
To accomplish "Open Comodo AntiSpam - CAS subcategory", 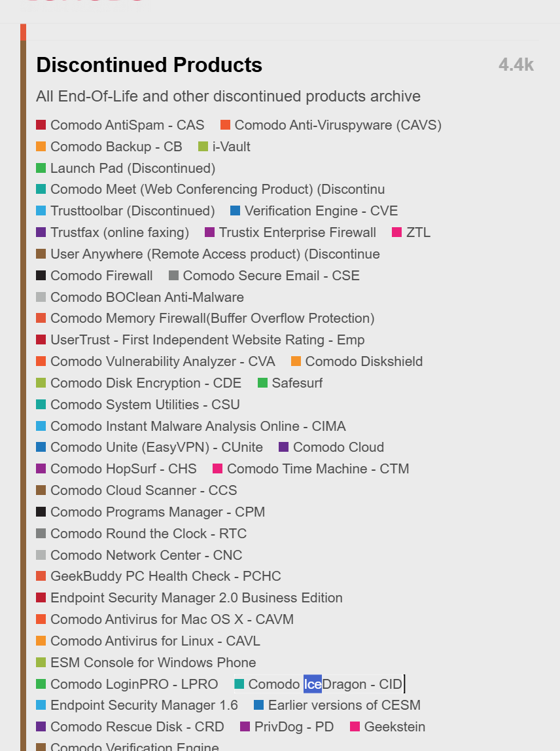I will point(127,125).
